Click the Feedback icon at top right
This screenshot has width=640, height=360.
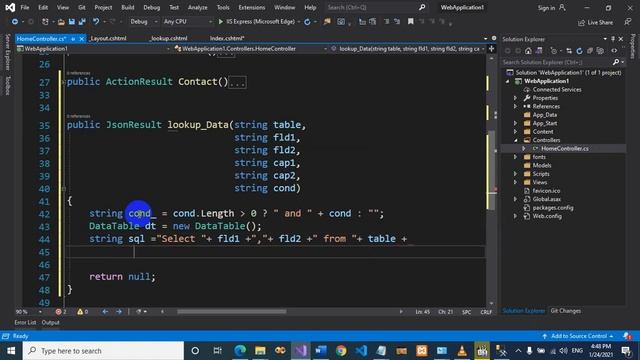point(628,22)
